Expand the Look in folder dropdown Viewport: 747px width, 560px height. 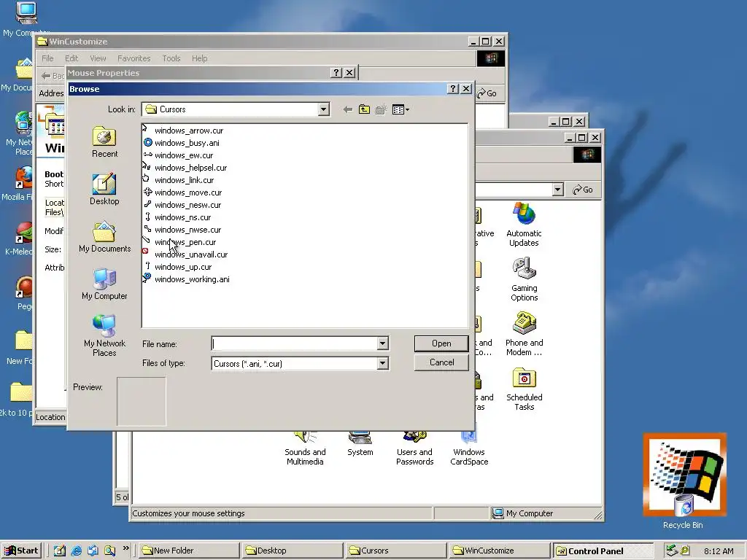(x=323, y=109)
